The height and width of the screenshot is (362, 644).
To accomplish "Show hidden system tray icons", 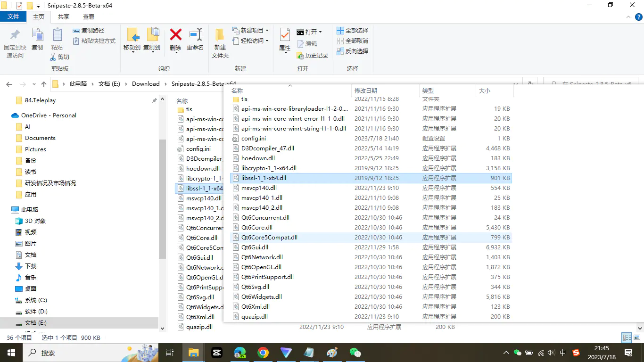I will tap(506, 353).
